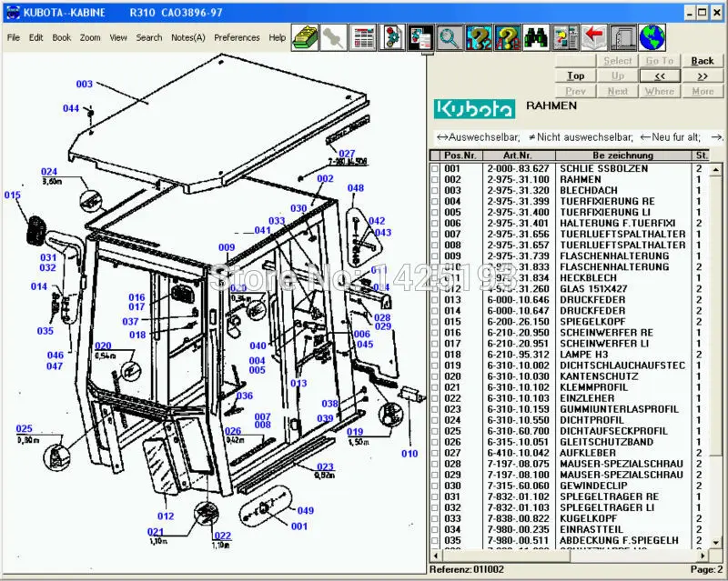Select article number 6-310-.10.550
This screenshot has height=581, width=728.
tap(518, 420)
